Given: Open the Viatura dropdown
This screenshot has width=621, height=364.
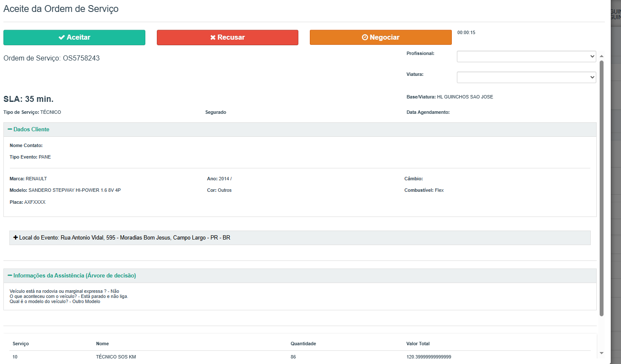Looking at the screenshot, I should point(526,77).
